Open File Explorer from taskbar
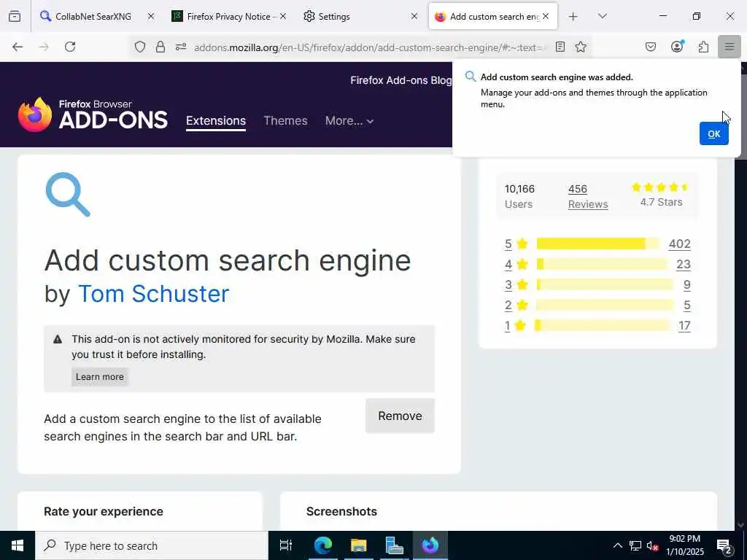 click(x=359, y=545)
